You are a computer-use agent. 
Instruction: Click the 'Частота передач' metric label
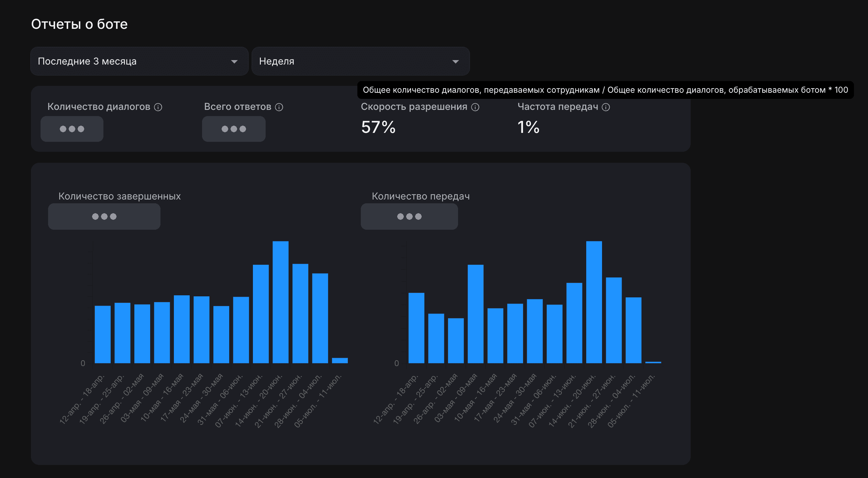pos(558,107)
